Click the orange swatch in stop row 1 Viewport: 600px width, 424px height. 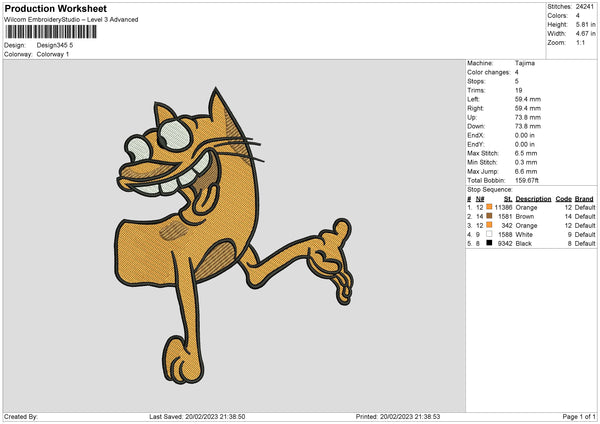pos(489,207)
